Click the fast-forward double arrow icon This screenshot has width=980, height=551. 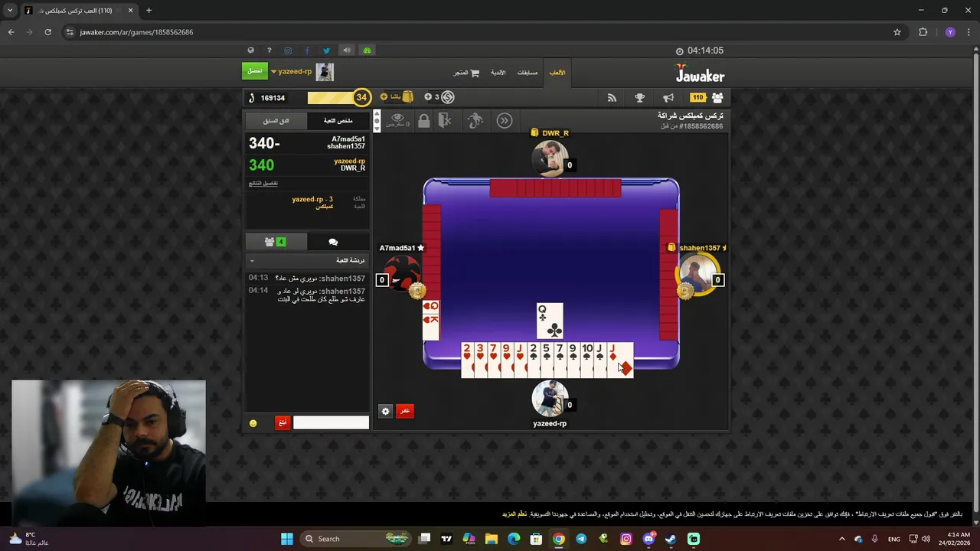pyautogui.click(x=504, y=121)
